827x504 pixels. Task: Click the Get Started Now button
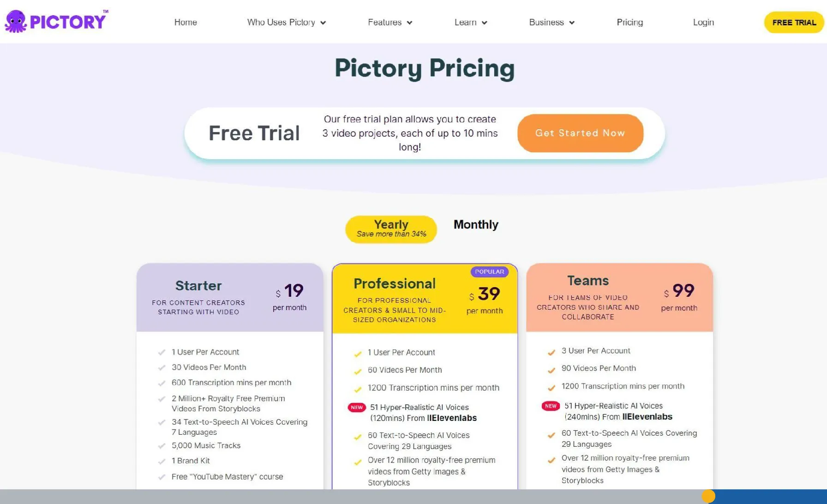[x=580, y=133]
